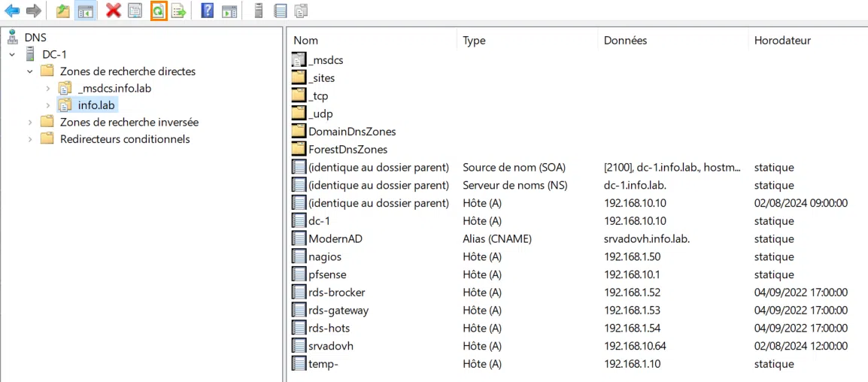868x382 pixels.
Task: Collapse the DC-1 server node
Action: [12, 54]
